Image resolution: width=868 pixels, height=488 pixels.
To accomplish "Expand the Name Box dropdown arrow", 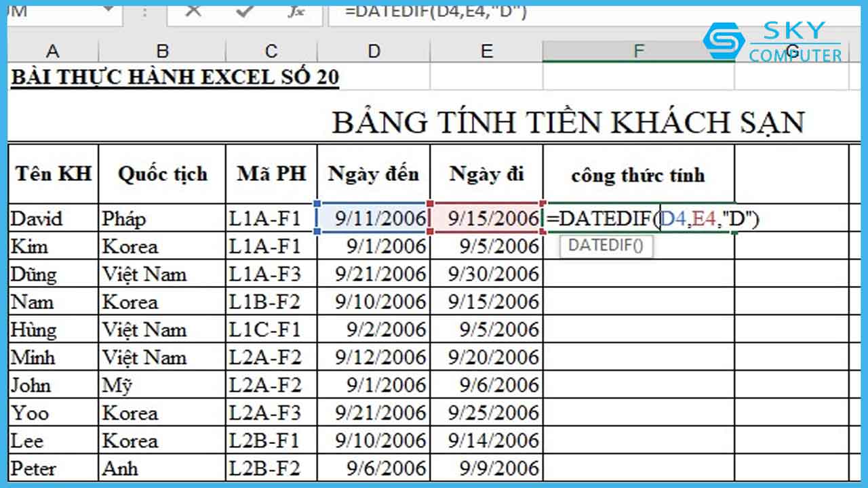I will pos(106,11).
